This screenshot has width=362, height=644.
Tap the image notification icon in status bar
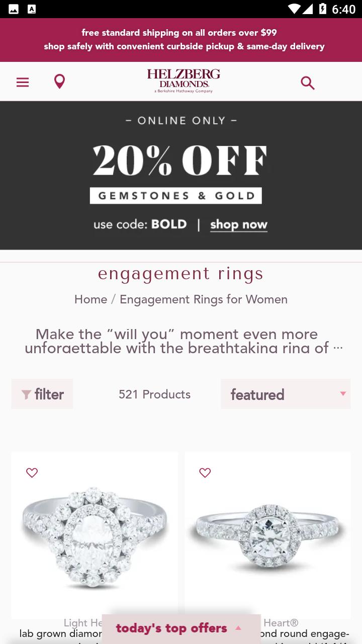(14, 9)
